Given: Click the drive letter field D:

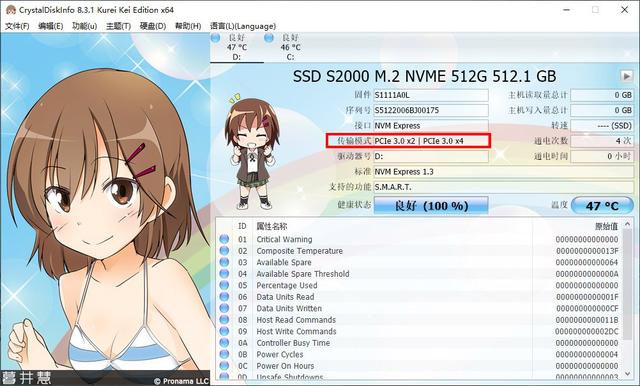Looking at the screenshot, I should 431,156.
